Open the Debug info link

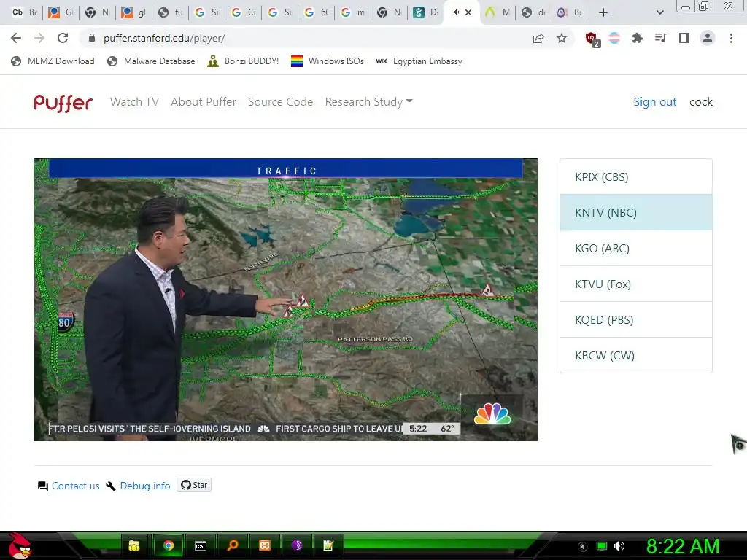(x=145, y=486)
